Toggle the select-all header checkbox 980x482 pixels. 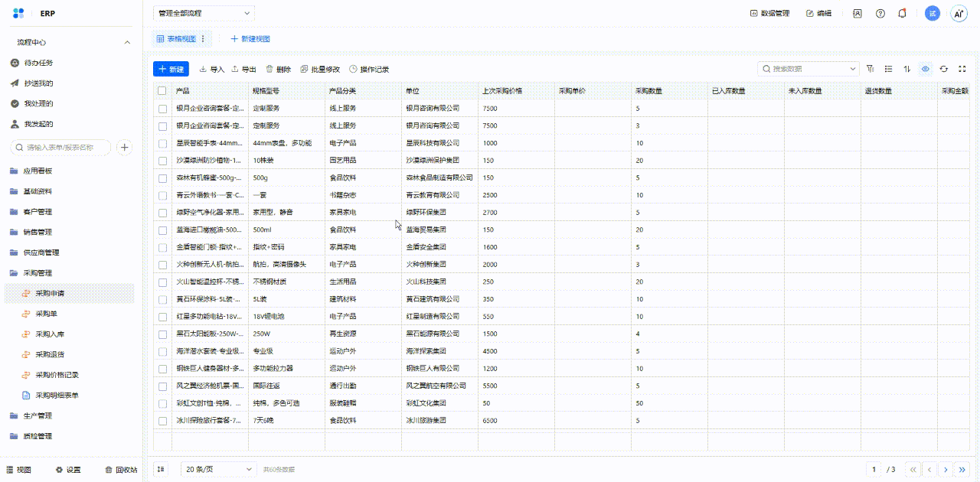pyautogui.click(x=162, y=91)
